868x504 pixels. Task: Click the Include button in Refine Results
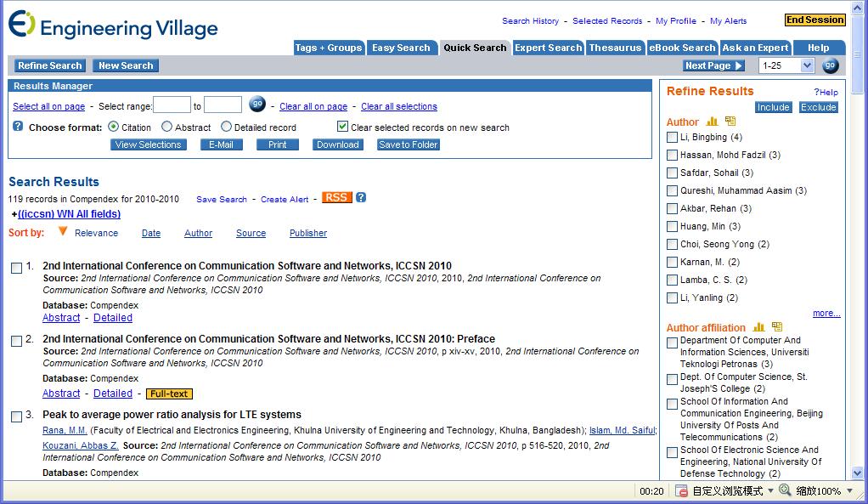[x=774, y=107]
